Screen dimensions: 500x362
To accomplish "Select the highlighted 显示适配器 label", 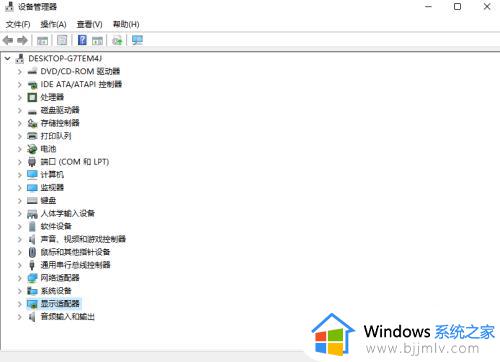I will pos(60,304).
